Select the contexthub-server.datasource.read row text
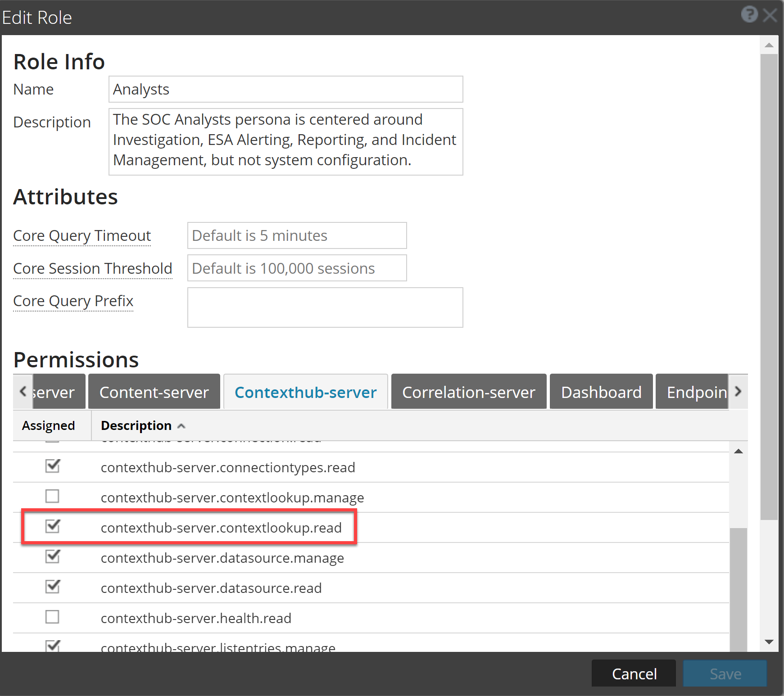Image resolution: width=784 pixels, height=696 pixels. 211,588
